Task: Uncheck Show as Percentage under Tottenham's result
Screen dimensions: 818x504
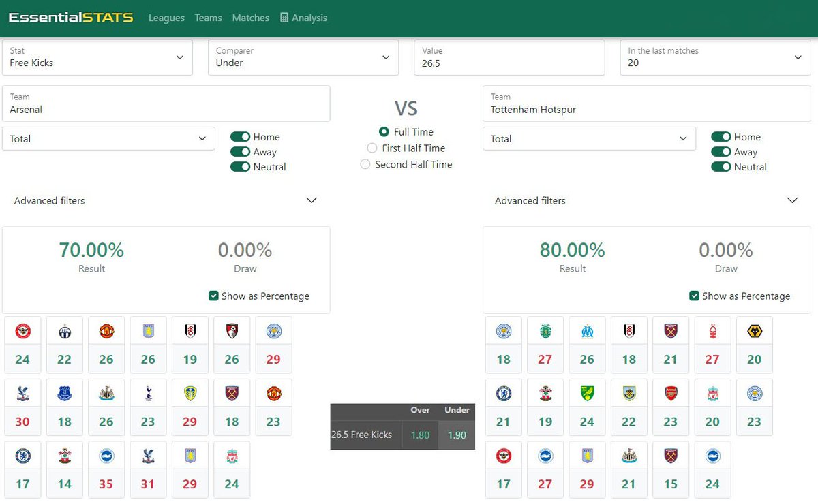Action: 695,296
